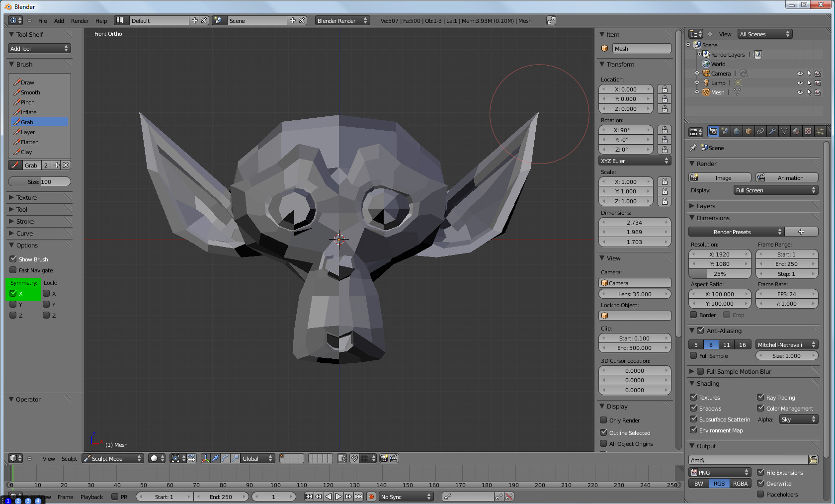Open the Blender Render engine dropdown
Viewport: 835px width, 504px height.
pyautogui.click(x=342, y=20)
